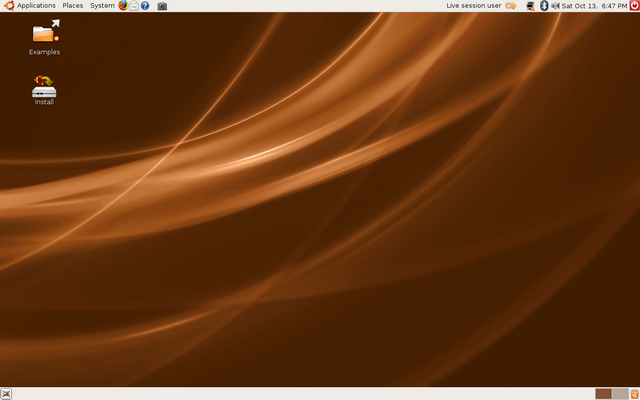Switch to the second workspace
The height and width of the screenshot is (400, 640).
(620, 394)
